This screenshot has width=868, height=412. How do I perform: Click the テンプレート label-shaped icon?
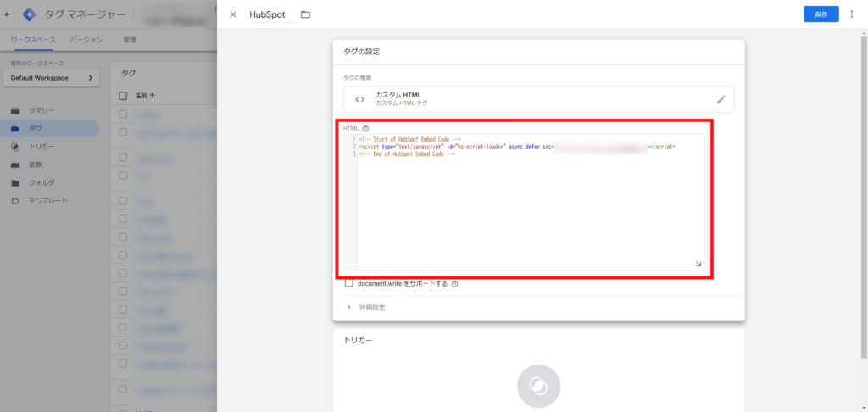pyautogui.click(x=15, y=200)
